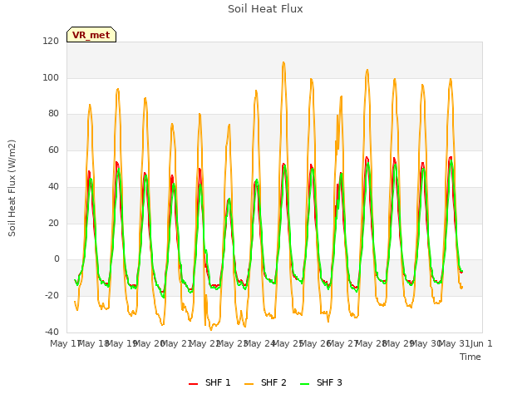The width and height of the screenshot is (532, 399).
Task: Click the Time axis label
Action: 470,357
